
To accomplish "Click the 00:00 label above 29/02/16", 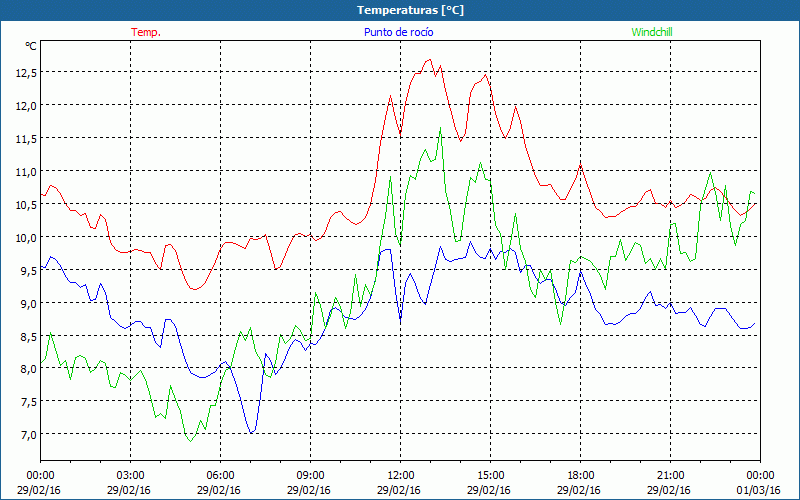I will coord(41,476).
